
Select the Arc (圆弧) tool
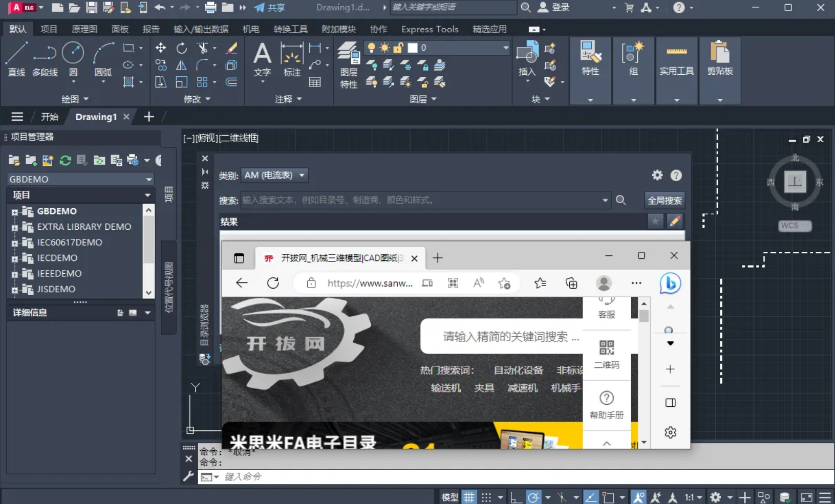(x=103, y=59)
